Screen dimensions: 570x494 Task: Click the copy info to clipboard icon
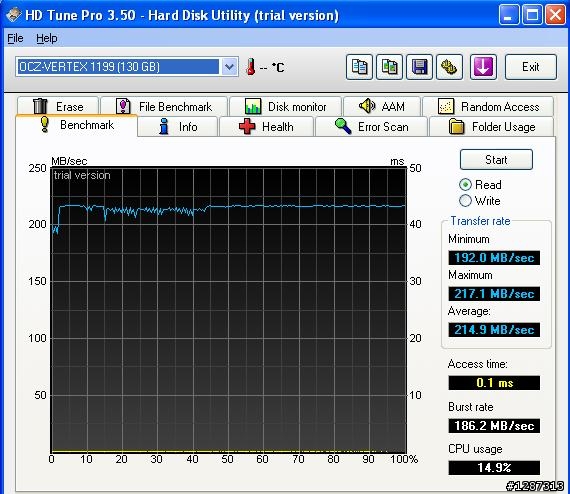pos(359,67)
